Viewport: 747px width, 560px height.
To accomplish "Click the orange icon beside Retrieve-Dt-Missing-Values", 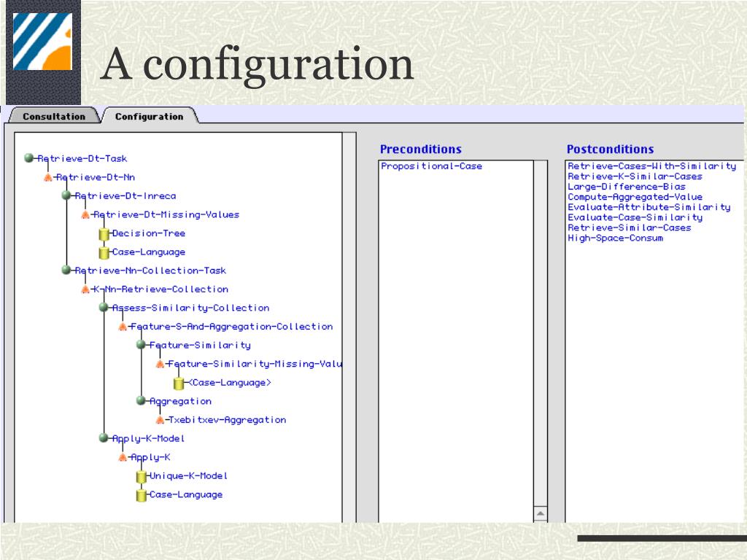I will pos(85,215).
